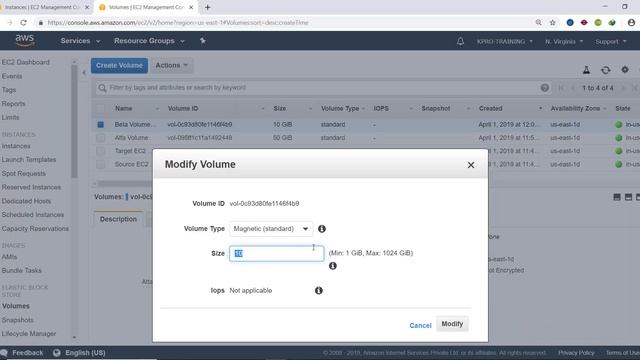Click the Feedback button
Screen dimensions: 640x360
(22, 353)
